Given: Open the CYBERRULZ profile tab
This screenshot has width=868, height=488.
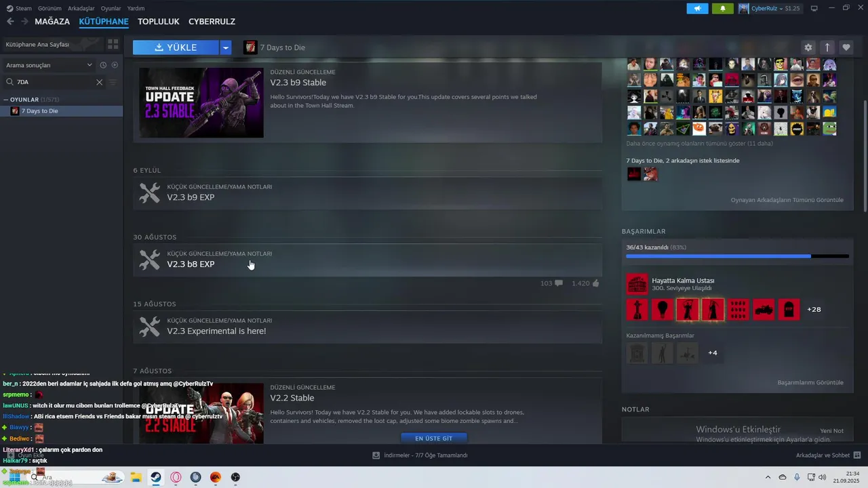Looking at the screenshot, I should tap(212, 22).
